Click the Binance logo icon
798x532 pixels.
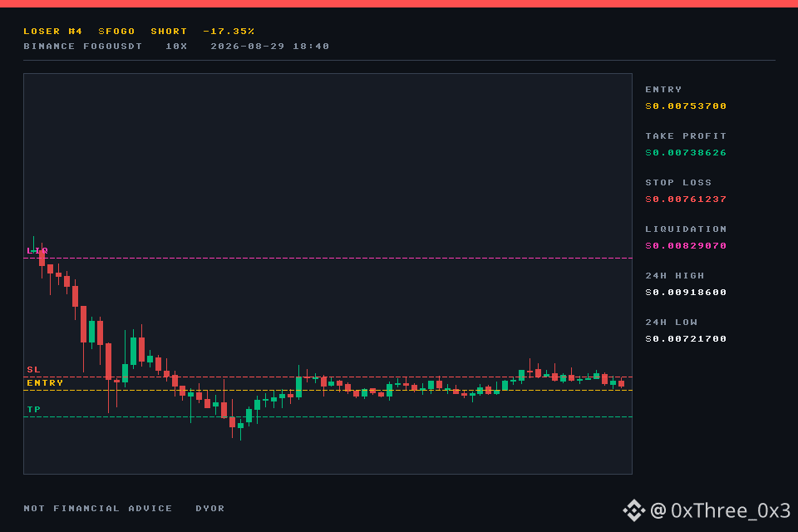pyautogui.click(x=634, y=510)
